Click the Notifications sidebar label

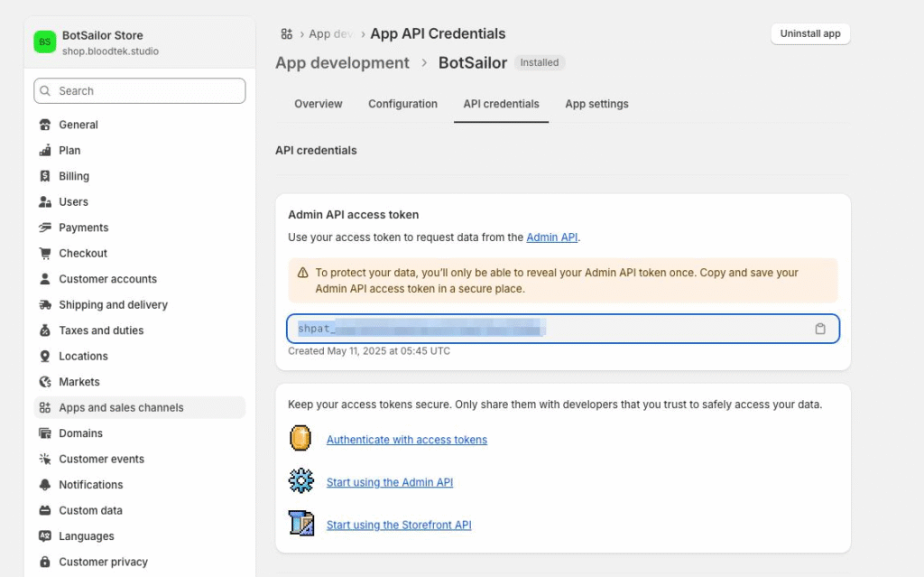91,485
